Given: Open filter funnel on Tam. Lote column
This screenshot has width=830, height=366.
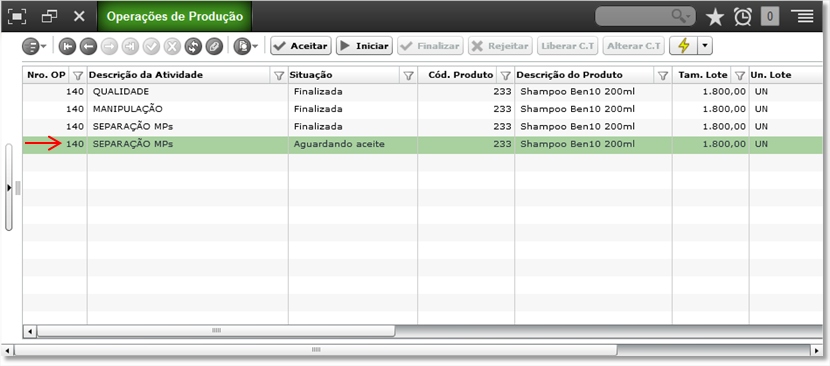Looking at the screenshot, I should 740,76.
